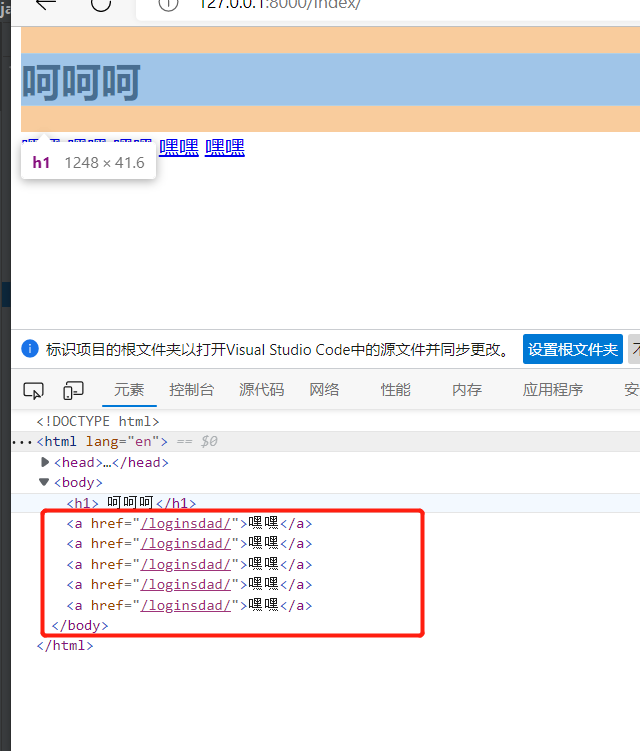
Task: Click the fifth 嘿嘿 link on page
Action: [225, 148]
